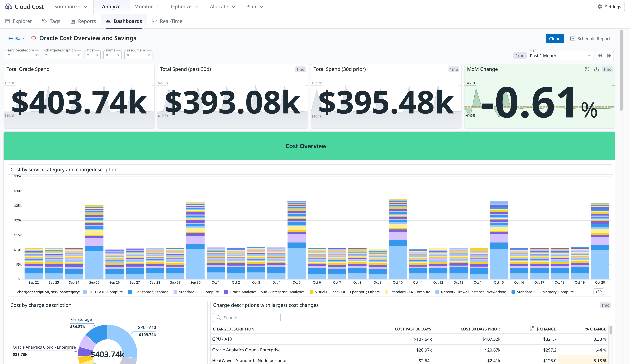Open the Optimize dropdown menu
Viewport: 630px width, 364px height.
coord(185,7)
